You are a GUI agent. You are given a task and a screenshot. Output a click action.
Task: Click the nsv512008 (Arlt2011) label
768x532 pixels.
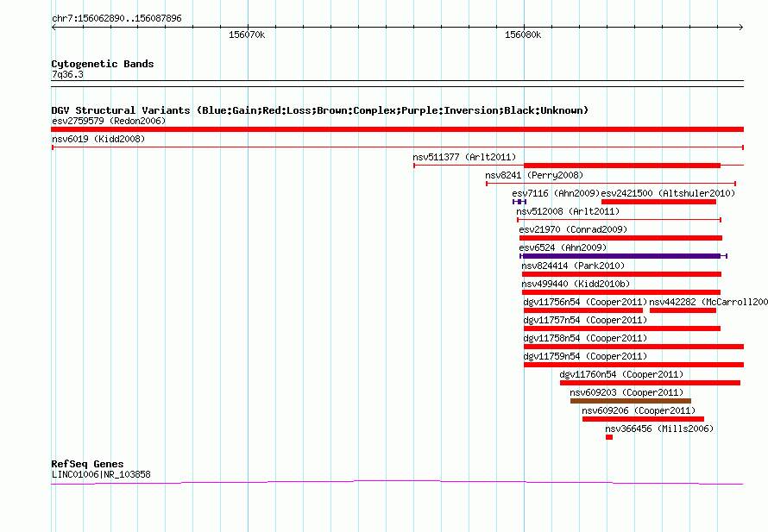click(568, 211)
